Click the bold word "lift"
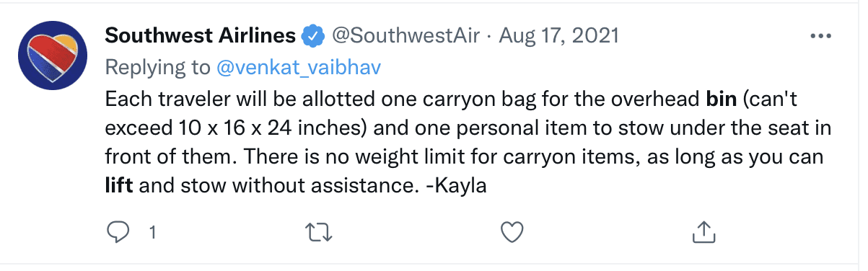 click(119, 185)
